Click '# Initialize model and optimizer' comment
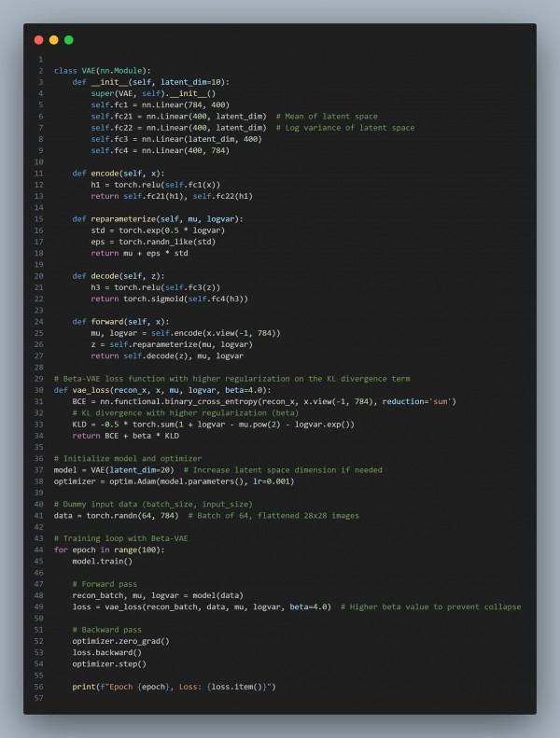Screen dimensions: 560x738 (128, 458)
